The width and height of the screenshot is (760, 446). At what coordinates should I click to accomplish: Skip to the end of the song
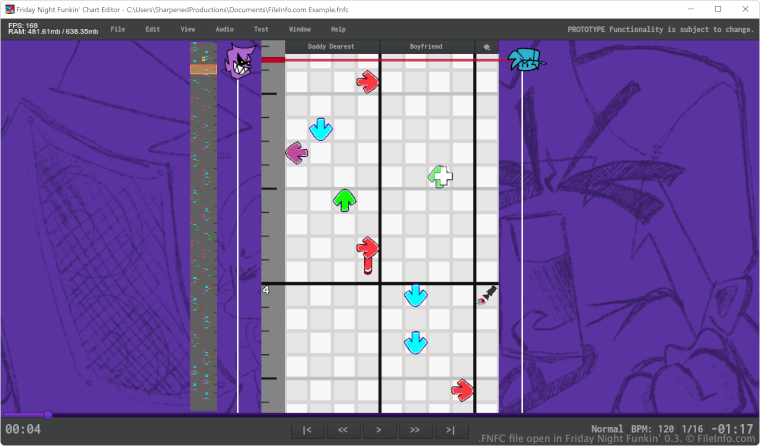[451, 430]
